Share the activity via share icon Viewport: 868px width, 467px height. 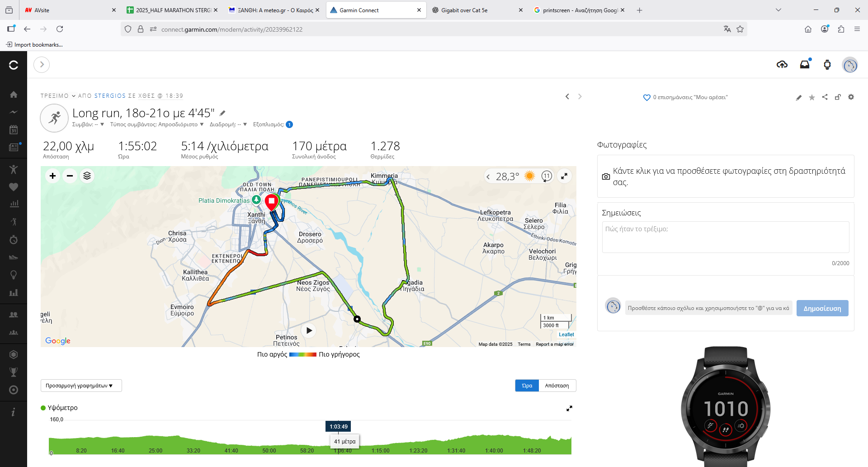coord(825,97)
